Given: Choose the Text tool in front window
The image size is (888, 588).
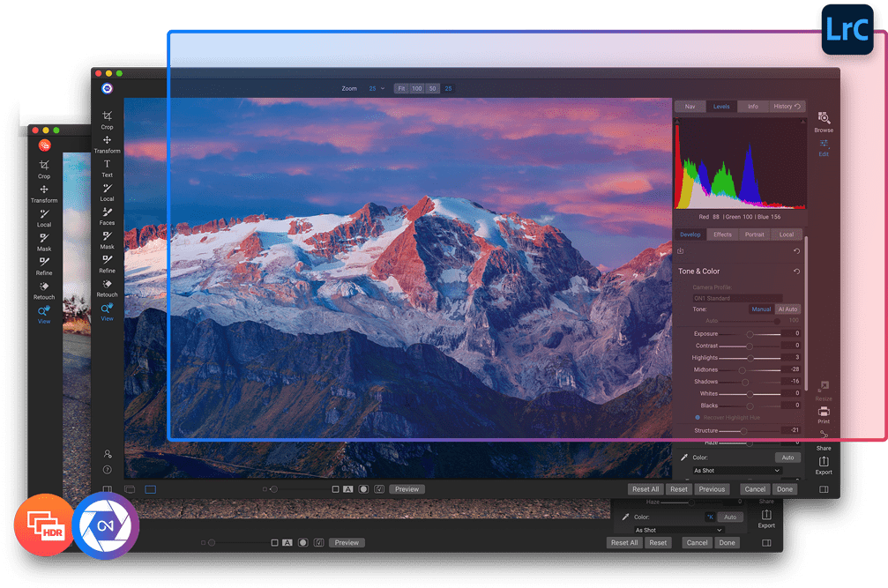Looking at the screenshot, I should [107, 168].
